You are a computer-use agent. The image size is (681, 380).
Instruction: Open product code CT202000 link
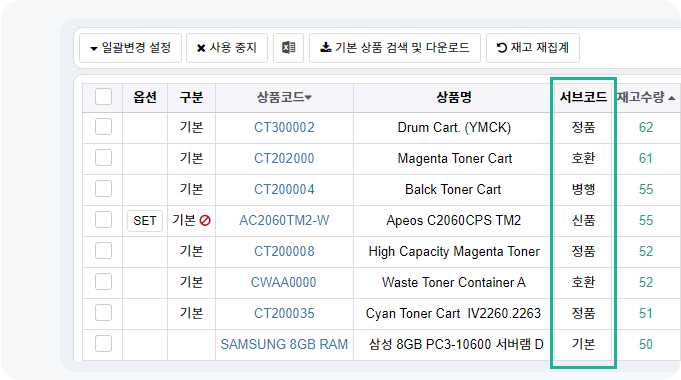pos(284,159)
